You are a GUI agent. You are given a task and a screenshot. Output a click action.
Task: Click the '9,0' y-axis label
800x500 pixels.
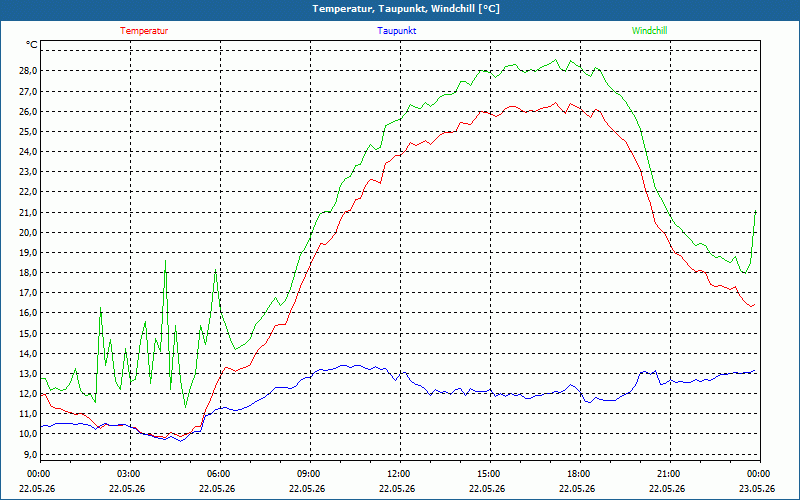pyautogui.click(x=30, y=454)
